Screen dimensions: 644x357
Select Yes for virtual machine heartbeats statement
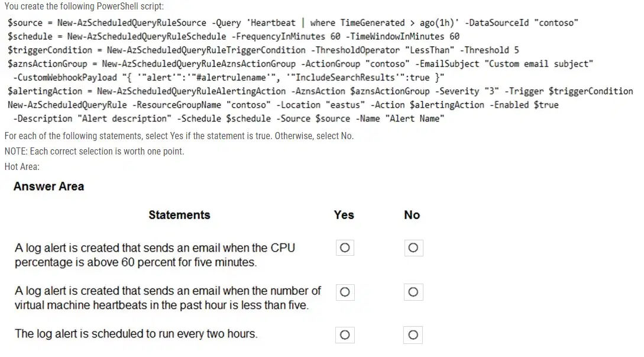345,292
